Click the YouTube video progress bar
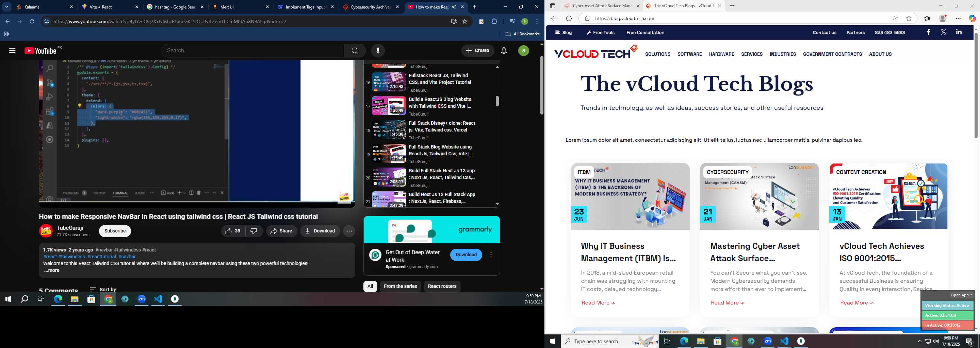The width and height of the screenshot is (980, 348). point(197,202)
